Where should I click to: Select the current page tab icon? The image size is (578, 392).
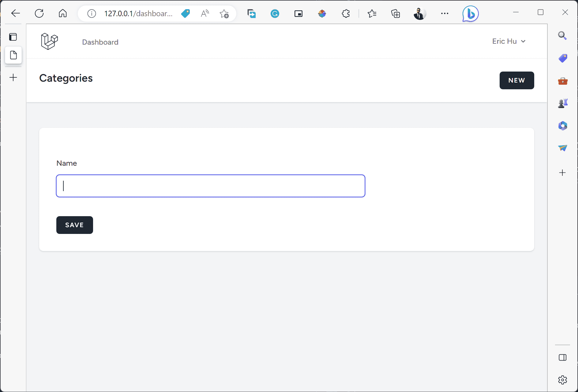pyautogui.click(x=13, y=55)
